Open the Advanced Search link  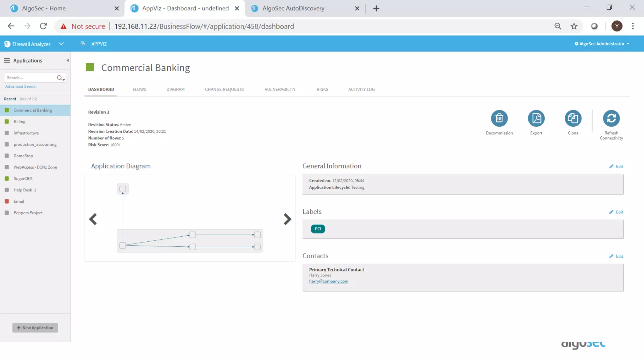(x=21, y=86)
